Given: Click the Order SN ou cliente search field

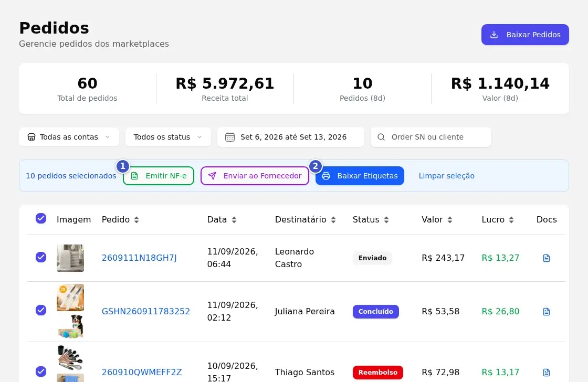Looking at the screenshot, I should point(431,137).
